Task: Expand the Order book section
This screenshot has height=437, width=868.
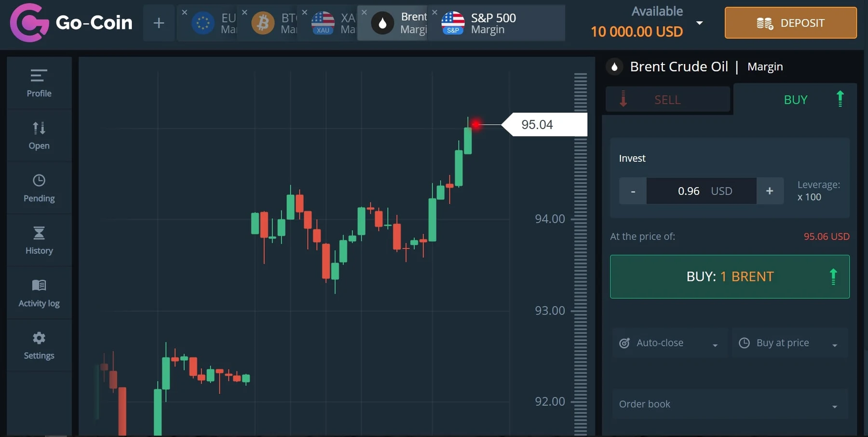Action: (730, 404)
